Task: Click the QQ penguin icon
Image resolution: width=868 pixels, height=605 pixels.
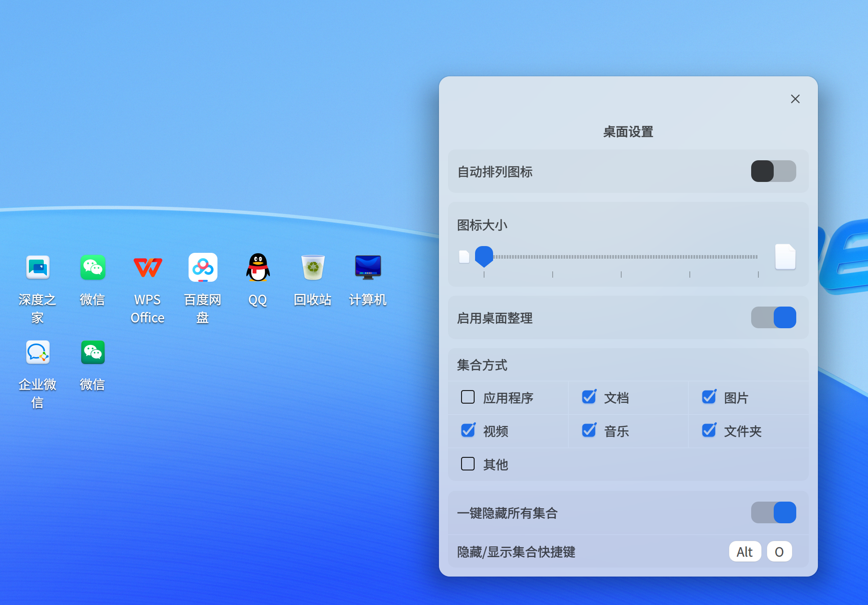Action: click(258, 268)
